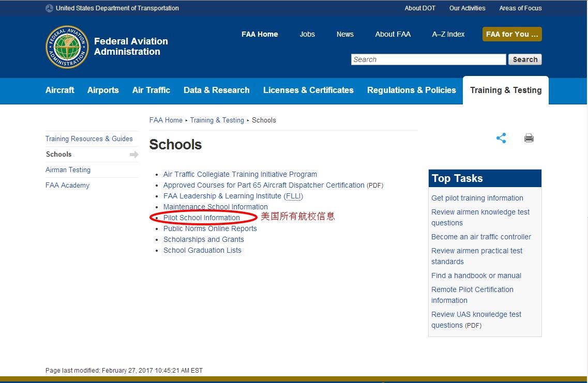Open Air Traffic Collegiate Training Initiative Program
The width and height of the screenshot is (588, 383).
coord(240,174)
